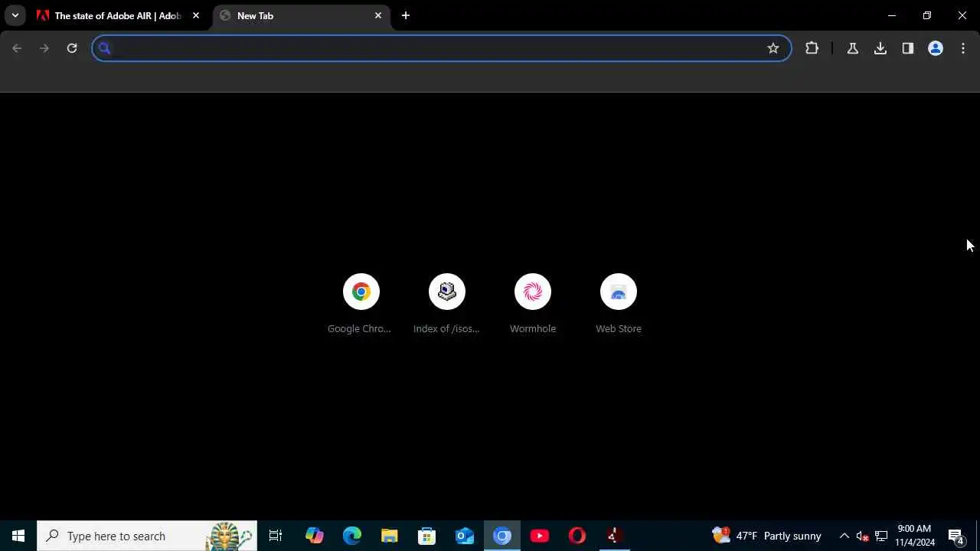Screen dimensions: 980x551
Task: Open Task View from taskbar
Action: pyautogui.click(x=276, y=536)
